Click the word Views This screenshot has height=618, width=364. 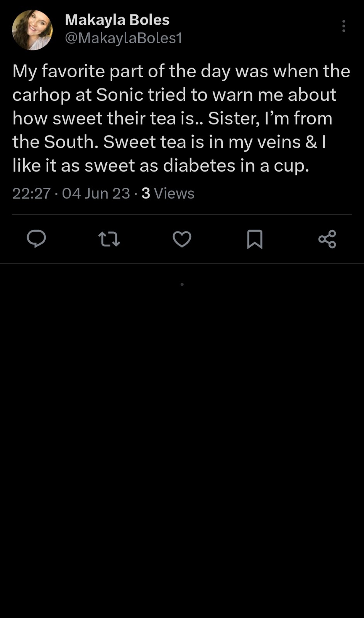(174, 193)
